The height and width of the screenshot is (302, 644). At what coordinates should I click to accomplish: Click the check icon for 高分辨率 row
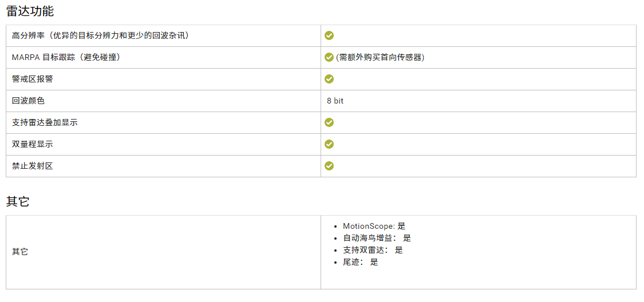[x=329, y=35]
